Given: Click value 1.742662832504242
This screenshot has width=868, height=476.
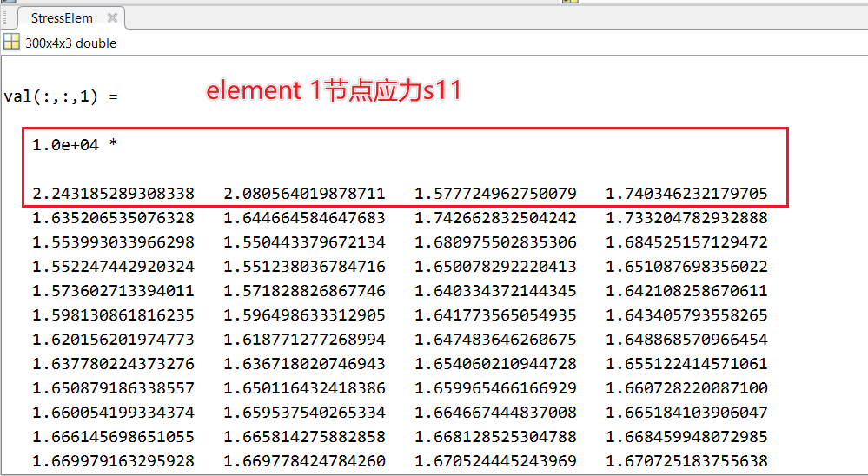Looking at the screenshot, I should coord(495,217).
